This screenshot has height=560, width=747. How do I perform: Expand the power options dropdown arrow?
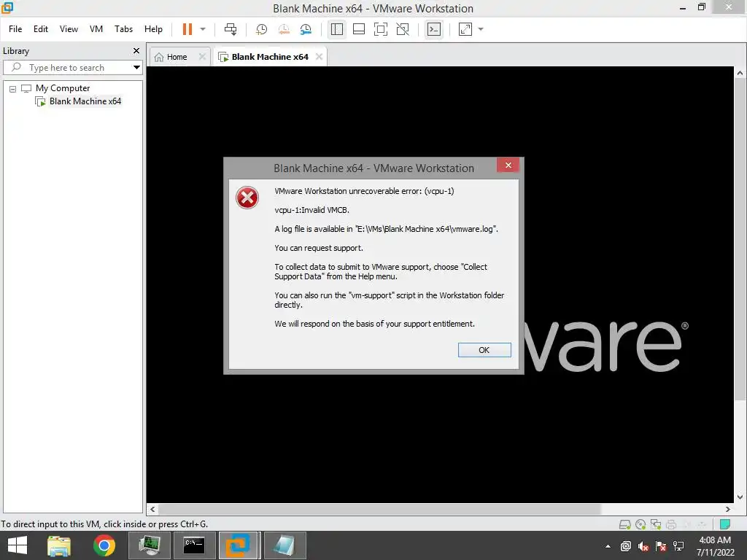click(203, 29)
